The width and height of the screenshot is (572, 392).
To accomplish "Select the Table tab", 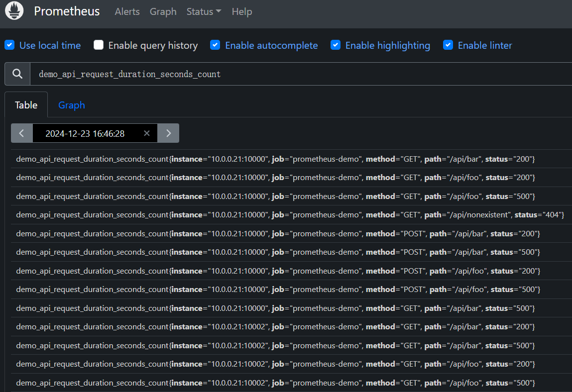I will pyautogui.click(x=26, y=105).
